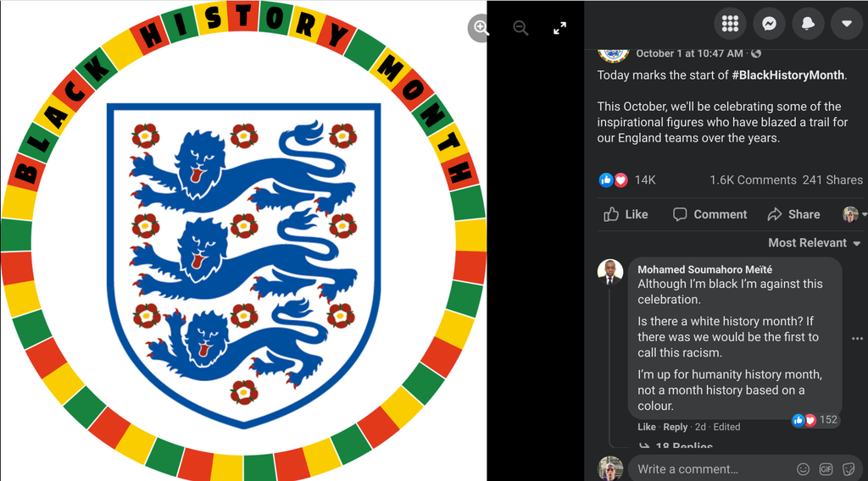Open the account dropdown arrow
The image size is (868, 481).
(846, 24)
